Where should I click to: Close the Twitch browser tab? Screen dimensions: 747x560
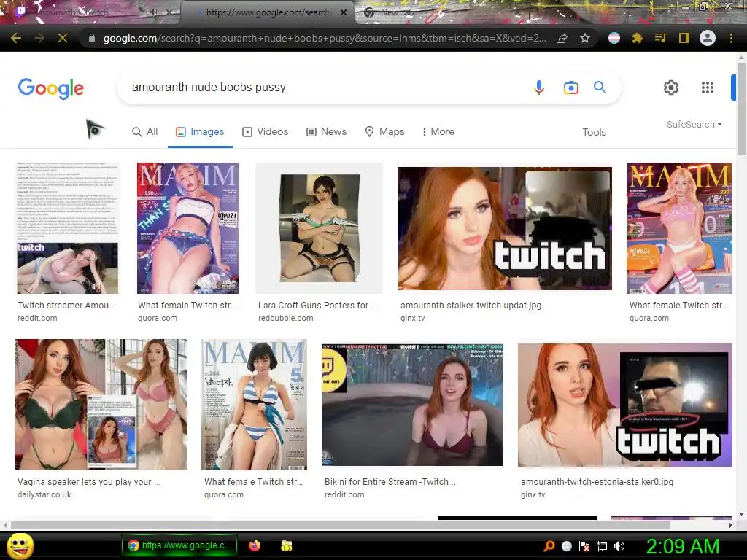(169, 12)
